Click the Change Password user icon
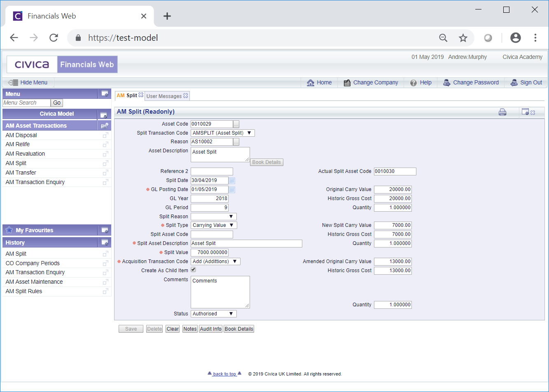The width and height of the screenshot is (549, 392). pos(446,83)
